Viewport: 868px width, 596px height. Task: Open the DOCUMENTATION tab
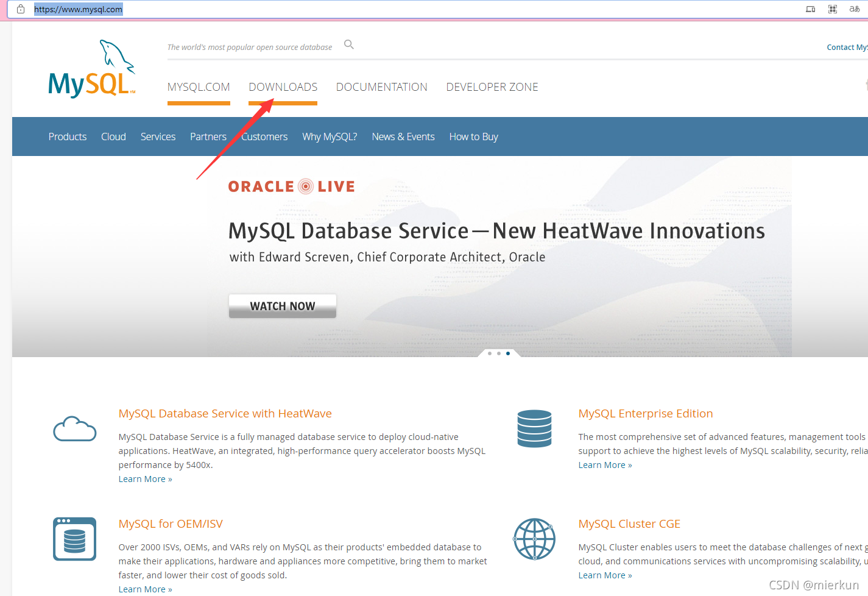(x=382, y=87)
